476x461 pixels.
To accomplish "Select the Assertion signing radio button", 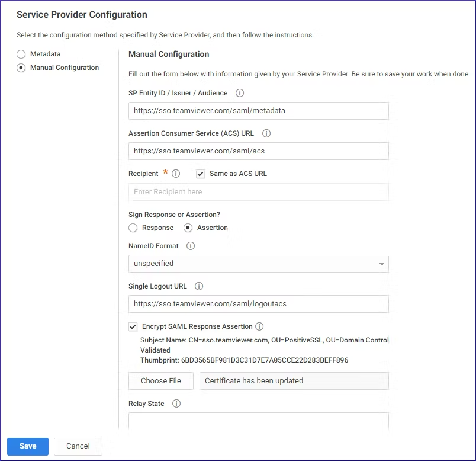I will click(x=188, y=228).
